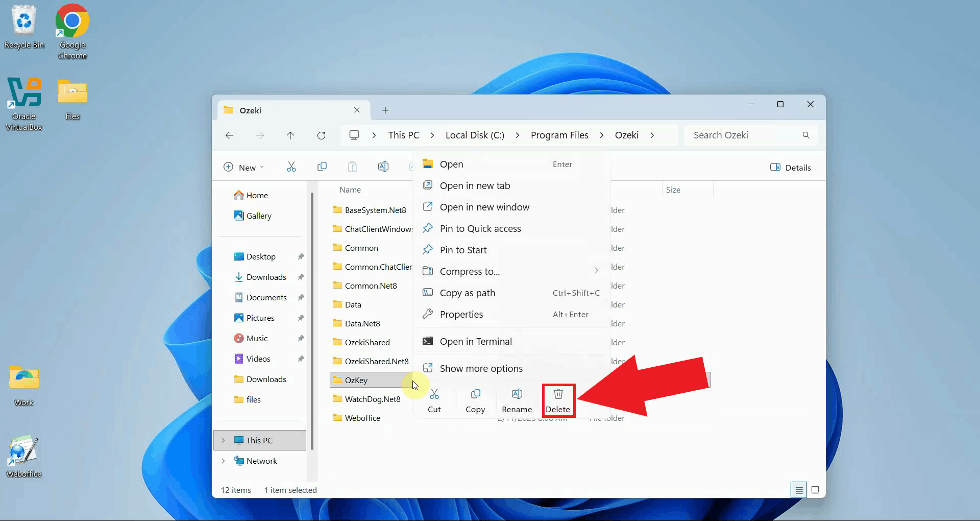Click the refresh icon next to the address bar
This screenshot has height=521, width=980.
(x=322, y=135)
